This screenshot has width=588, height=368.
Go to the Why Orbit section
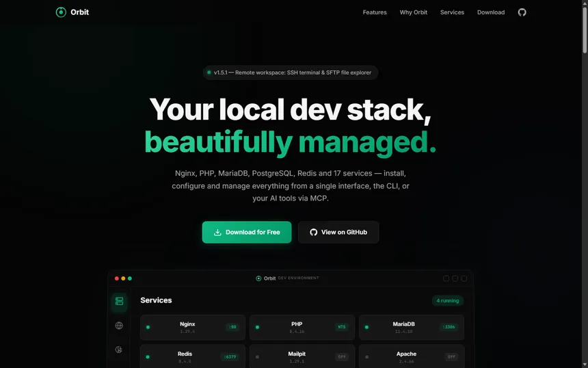[413, 12]
